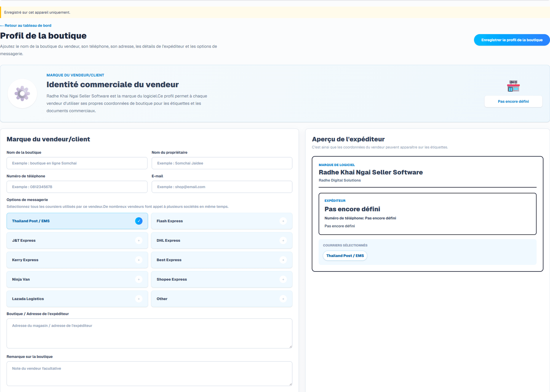Click 'Aperçu de l'expéditeur' heading

pyautogui.click(x=348, y=139)
